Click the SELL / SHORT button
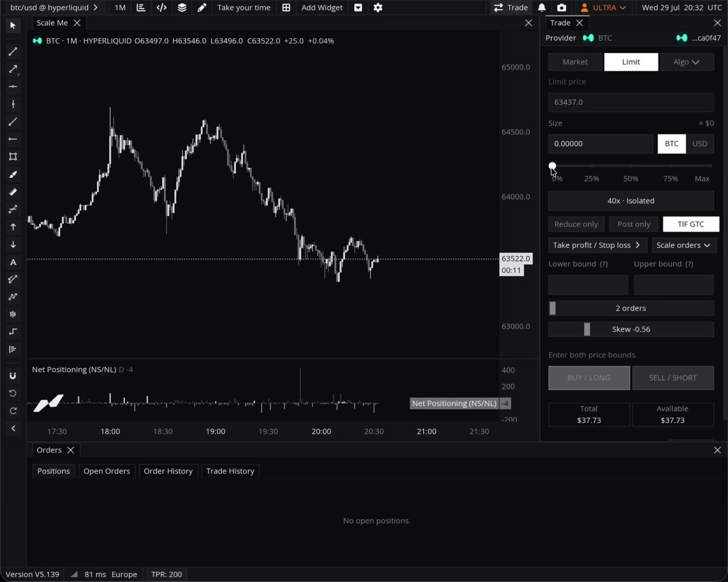 click(x=673, y=378)
